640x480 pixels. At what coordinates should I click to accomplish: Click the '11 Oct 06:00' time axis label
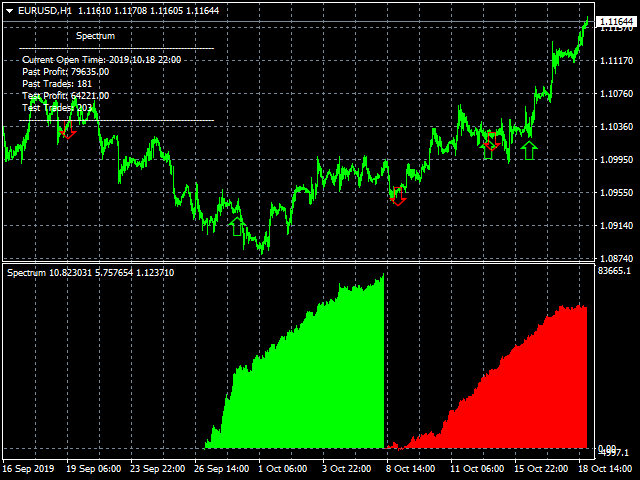pyautogui.click(x=477, y=469)
